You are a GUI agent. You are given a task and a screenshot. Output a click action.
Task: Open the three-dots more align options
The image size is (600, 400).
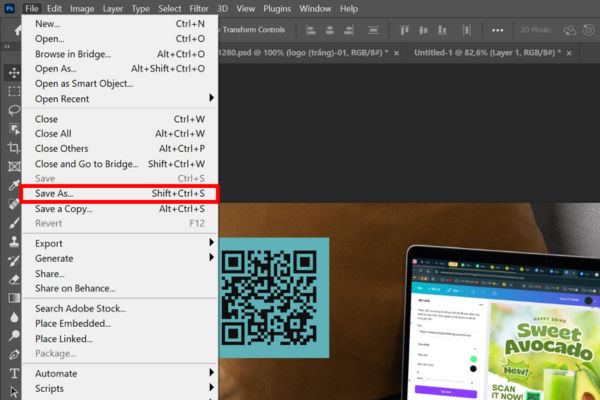click(x=497, y=30)
